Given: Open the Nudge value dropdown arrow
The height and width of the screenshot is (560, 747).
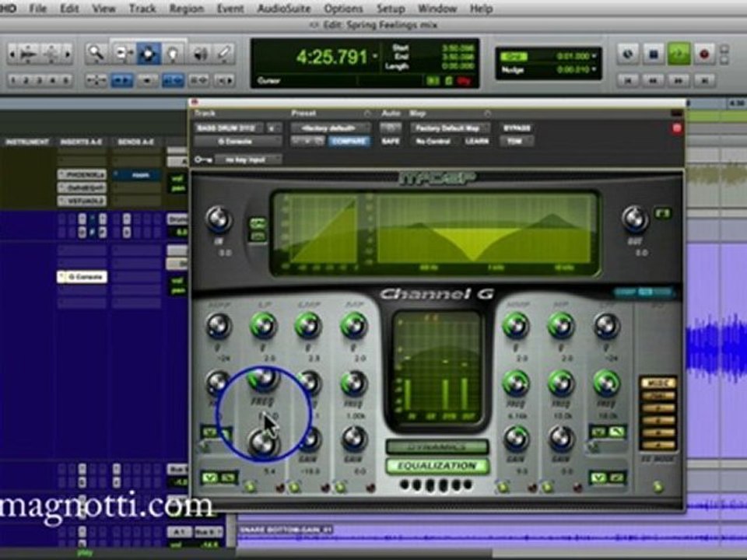Looking at the screenshot, I should coord(594,69).
